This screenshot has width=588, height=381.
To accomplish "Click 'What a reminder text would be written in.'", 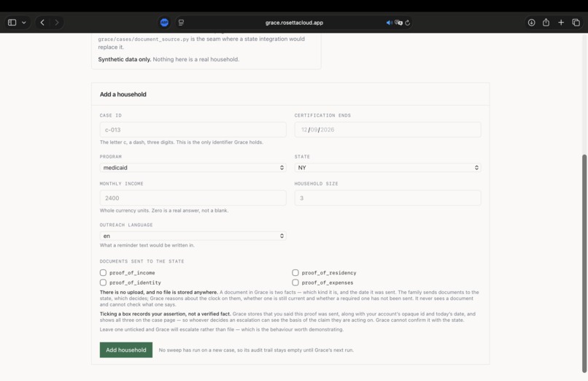I will click(147, 245).
